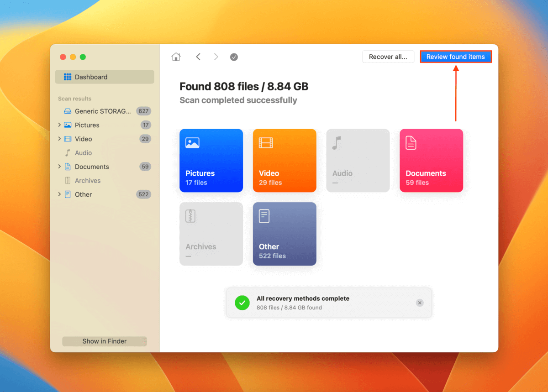Open the Audio card
The height and width of the screenshot is (392, 548).
358,161
